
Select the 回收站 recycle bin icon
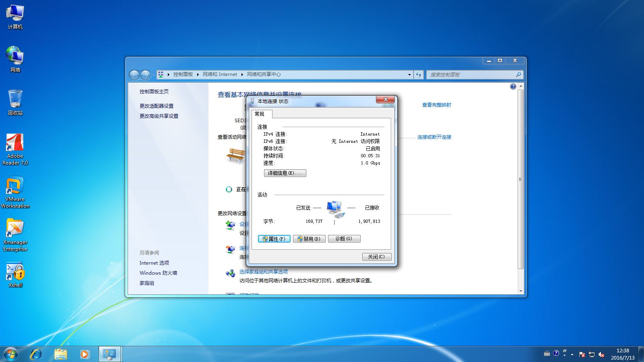coord(15,103)
